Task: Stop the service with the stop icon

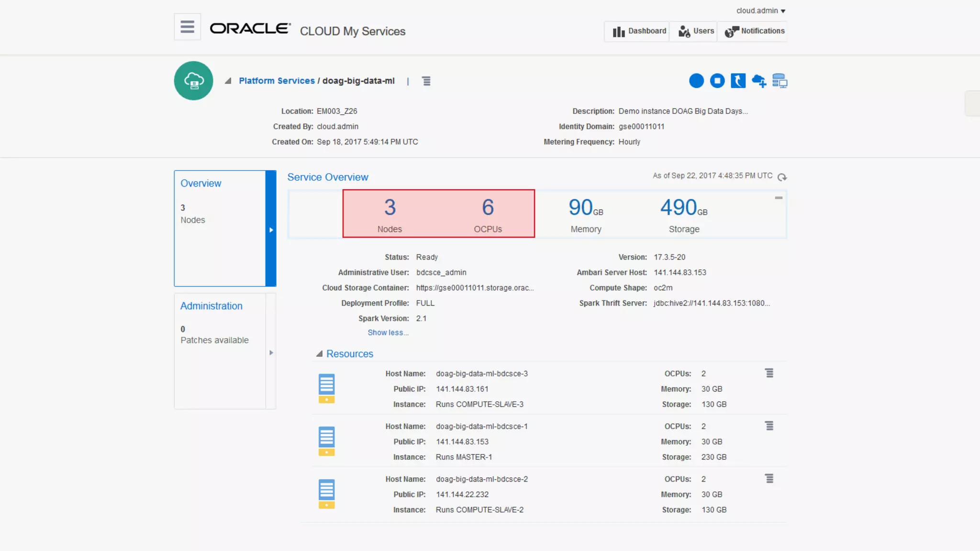Action: (717, 81)
